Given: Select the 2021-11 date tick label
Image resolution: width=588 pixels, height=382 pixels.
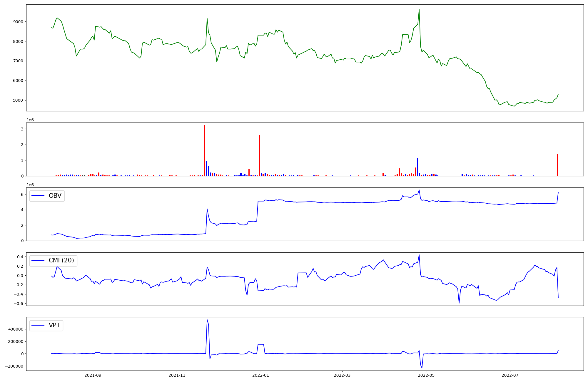Looking at the screenshot, I should (x=177, y=375).
